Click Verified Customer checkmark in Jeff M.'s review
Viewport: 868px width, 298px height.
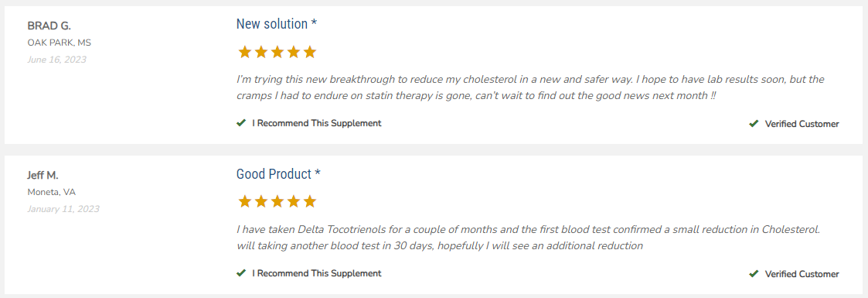pyautogui.click(x=754, y=274)
